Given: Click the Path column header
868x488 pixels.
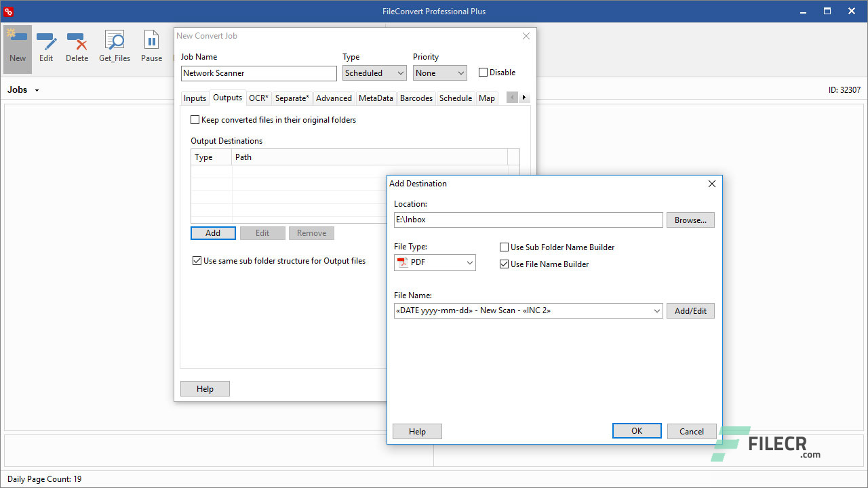Looking at the screenshot, I should (x=370, y=157).
